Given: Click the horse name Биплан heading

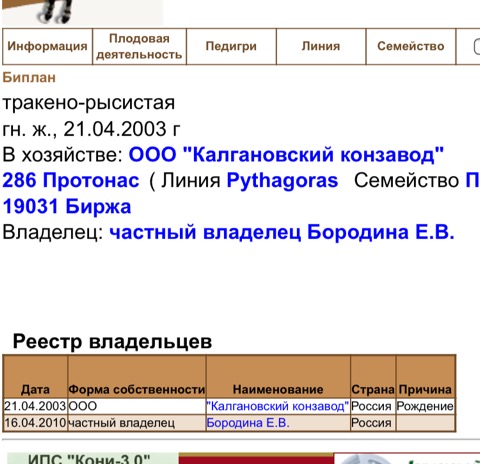Looking at the screenshot, I should pyautogui.click(x=29, y=78).
